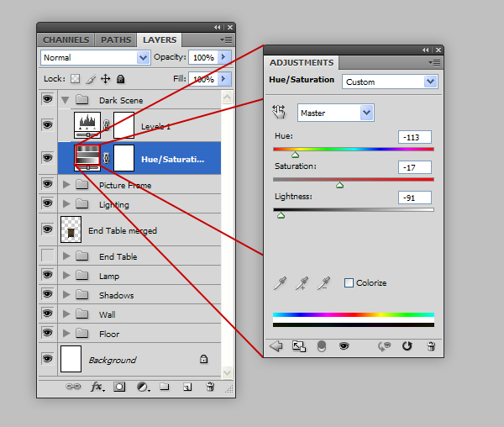This screenshot has width=504, height=427.
Task: Select the End Table merged layer
Action: pyautogui.click(x=122, y=230)
